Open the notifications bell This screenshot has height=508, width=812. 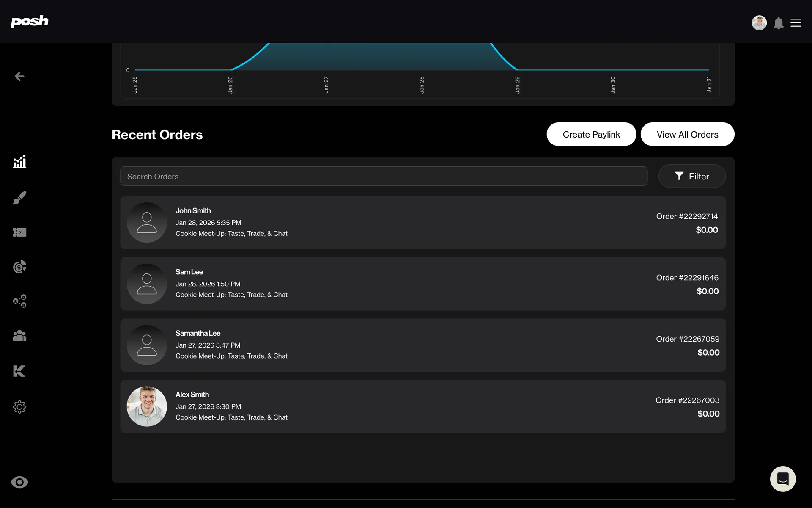coord(779,23)
